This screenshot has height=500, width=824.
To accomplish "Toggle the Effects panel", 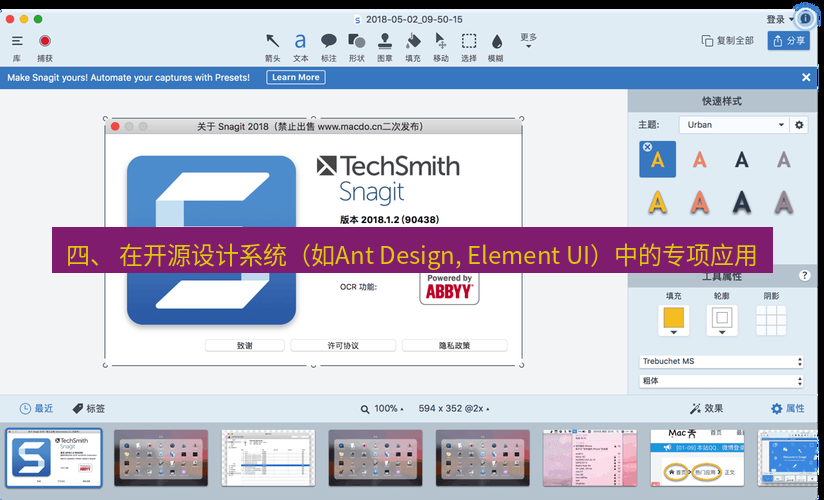I will coord(706,409).
